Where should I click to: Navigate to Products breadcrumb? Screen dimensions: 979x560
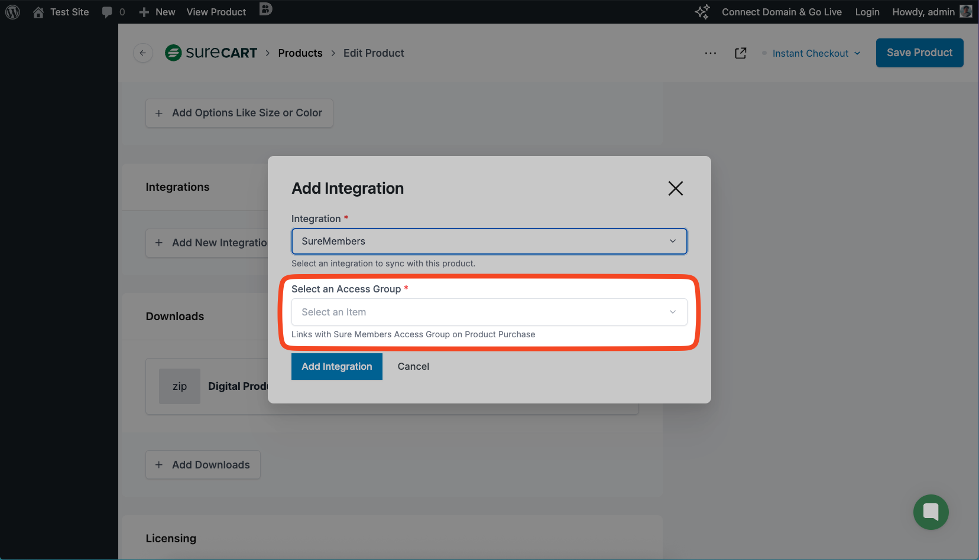click(300, 53)
